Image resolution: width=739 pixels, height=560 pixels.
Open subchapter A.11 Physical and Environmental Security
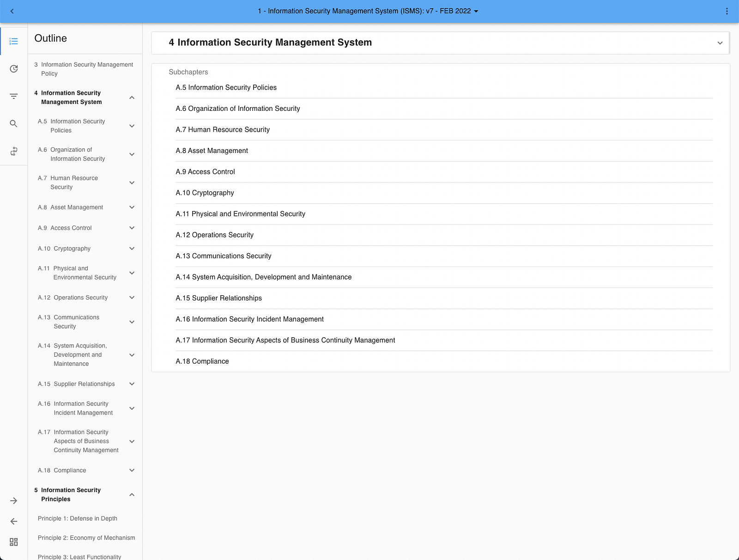(x=240, y=214)
